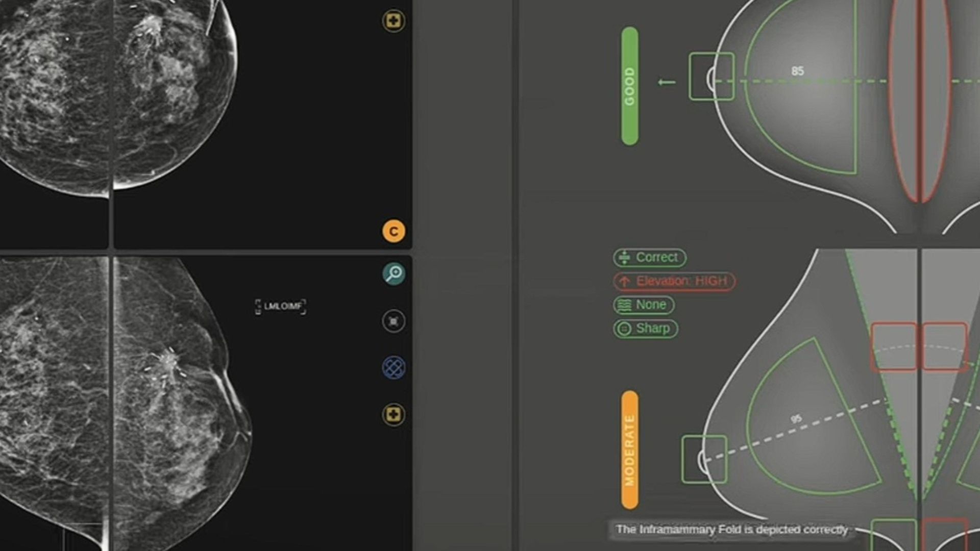The width and height of the screenshot is (980, 551).
Task: Click the LMLOIMF bracket label
Action: [281, 307]
